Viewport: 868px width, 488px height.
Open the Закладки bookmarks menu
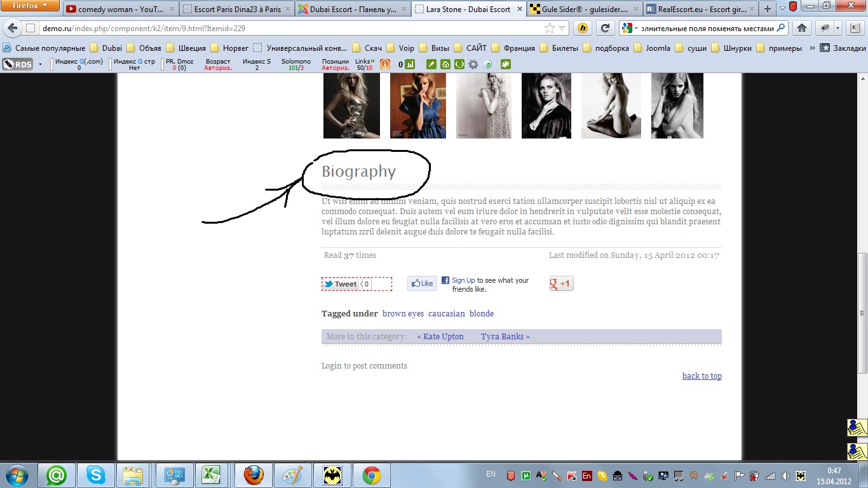(843, 48)
